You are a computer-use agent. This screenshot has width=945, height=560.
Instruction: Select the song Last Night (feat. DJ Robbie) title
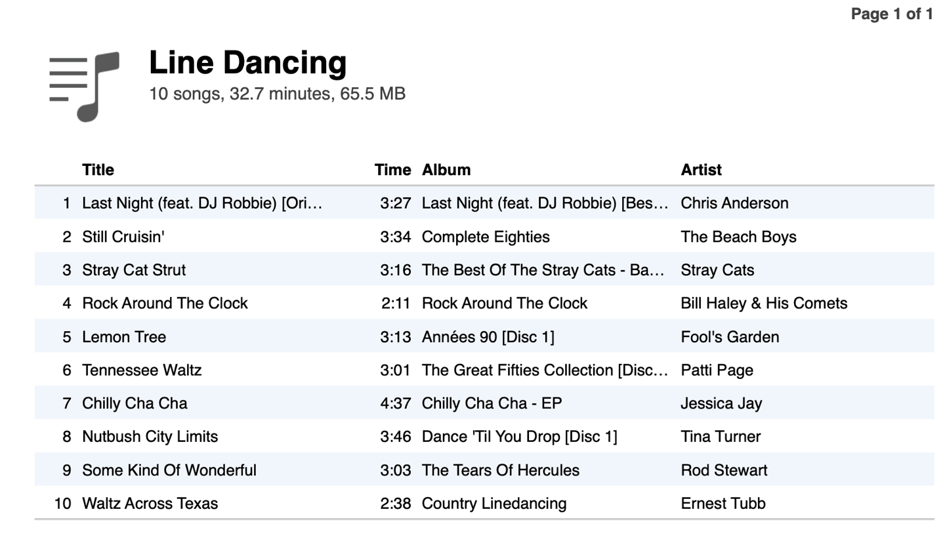pyautogui.click(x=202, y=203)
